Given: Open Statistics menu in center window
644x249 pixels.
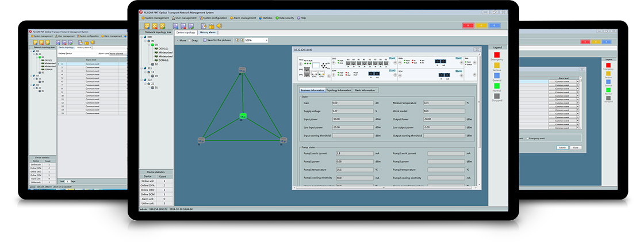Looking at the screenshot, I should pyautogui.click(x=265, y=18).
